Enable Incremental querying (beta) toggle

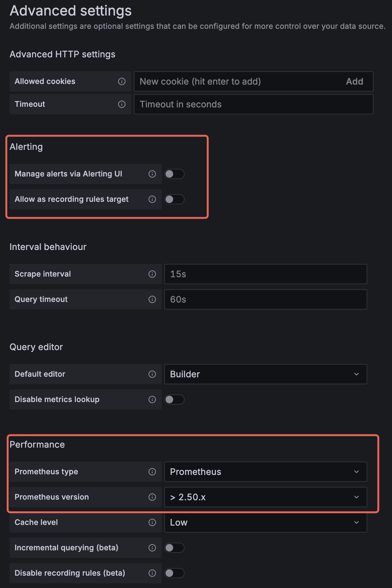point(174,548)
